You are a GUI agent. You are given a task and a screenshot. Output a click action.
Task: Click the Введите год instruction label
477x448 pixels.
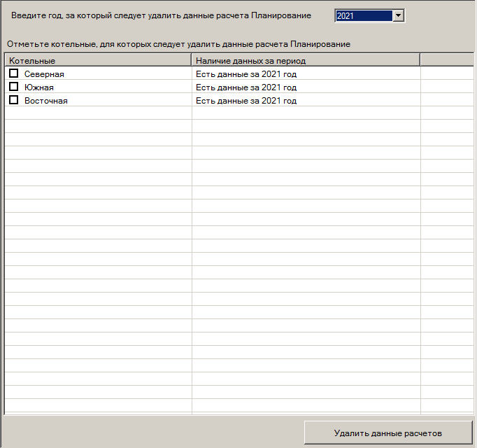(161, 15)
